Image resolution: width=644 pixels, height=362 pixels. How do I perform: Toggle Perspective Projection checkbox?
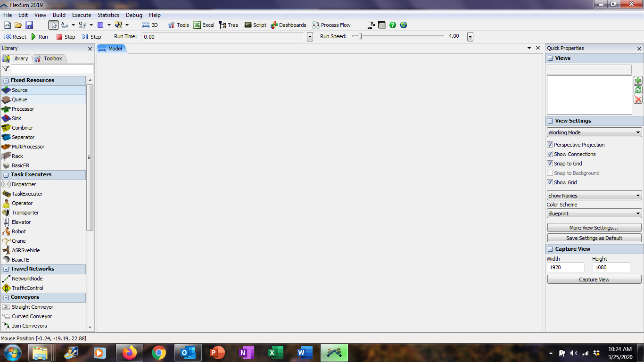[x=550, y=145]
